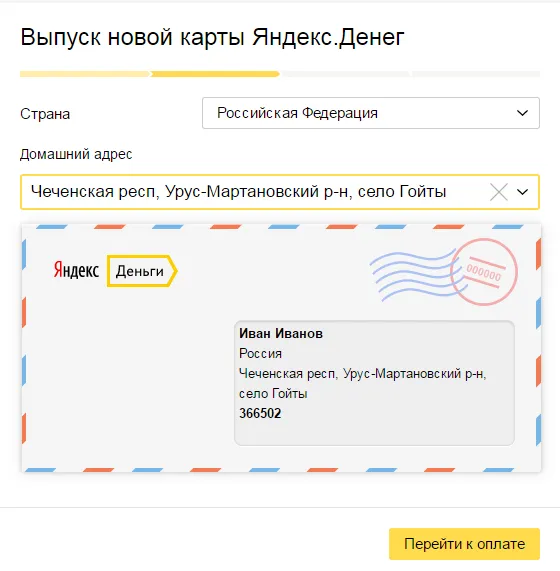This screenshot has width=560, height=571.
Task: Click the Страна label
Action: tap(45, 114)
